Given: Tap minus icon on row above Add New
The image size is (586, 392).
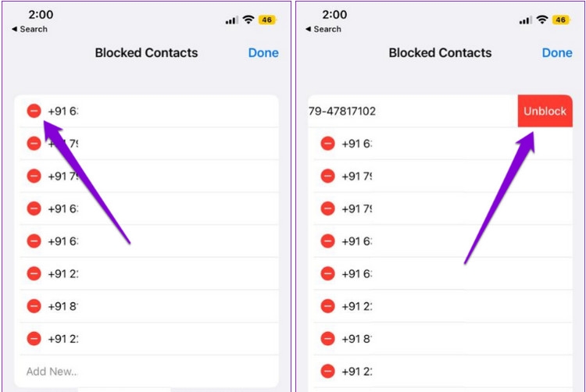Looking at the screenshot, I should (34, 339).
